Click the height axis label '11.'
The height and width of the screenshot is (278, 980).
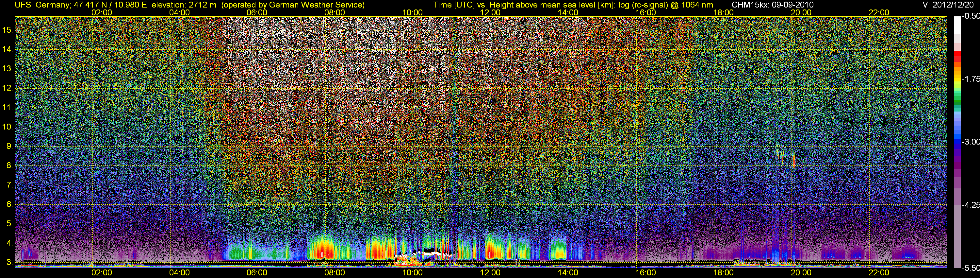point(8,108)
